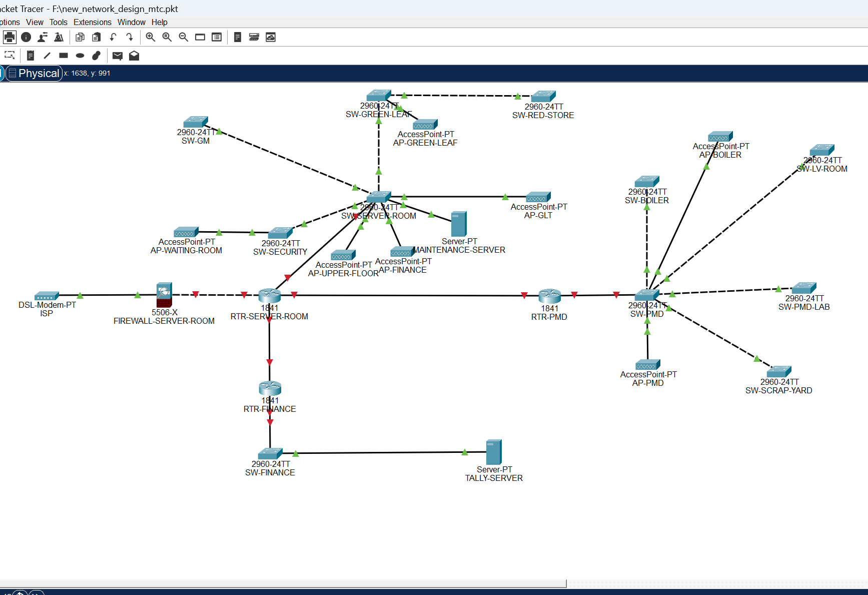Image resolution: width=868 pixels, height=595 pixels.
Task: Launch the Activity Wizard icon
Action: [59, 37]
